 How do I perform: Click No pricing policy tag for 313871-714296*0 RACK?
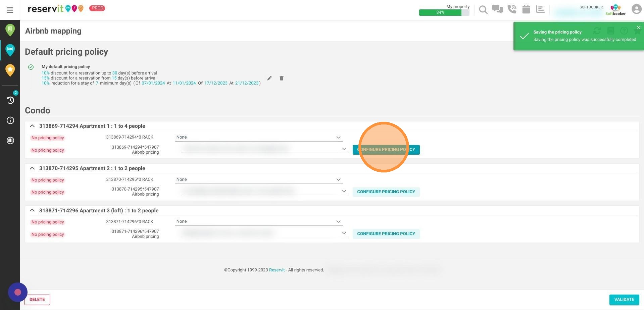point(48,222)
